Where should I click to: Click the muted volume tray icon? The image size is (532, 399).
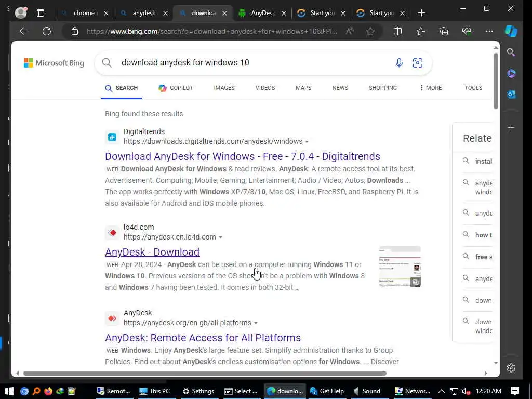[466, 391]
